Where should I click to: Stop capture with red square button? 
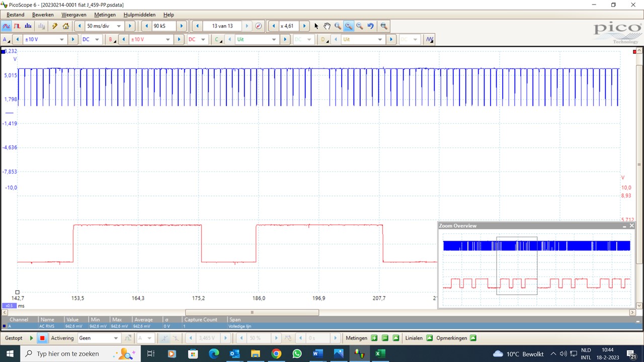pyautogui.click(x=42, y=338)
